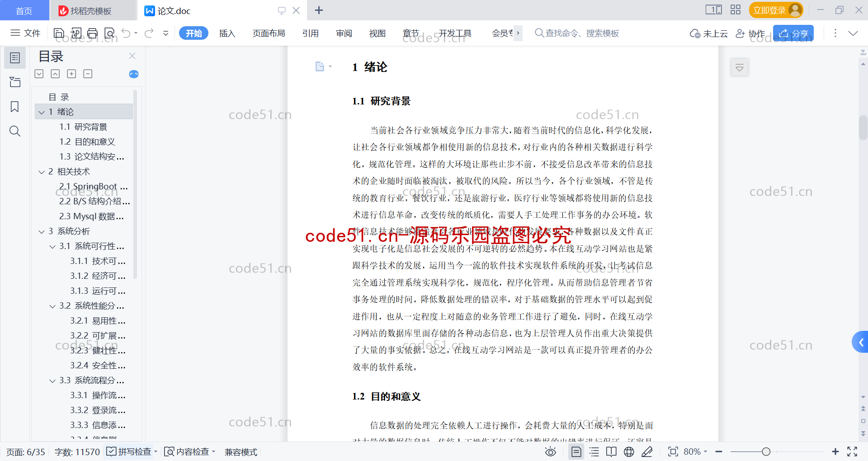Click the minus-box icon in 目录 panel

point(88,74)
